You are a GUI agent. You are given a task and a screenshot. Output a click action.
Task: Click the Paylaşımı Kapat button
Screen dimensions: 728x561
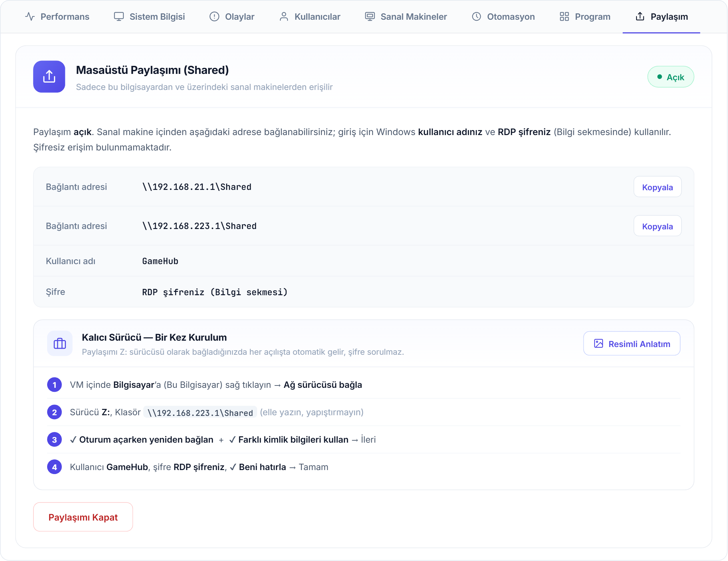click(x=83, y=517)
